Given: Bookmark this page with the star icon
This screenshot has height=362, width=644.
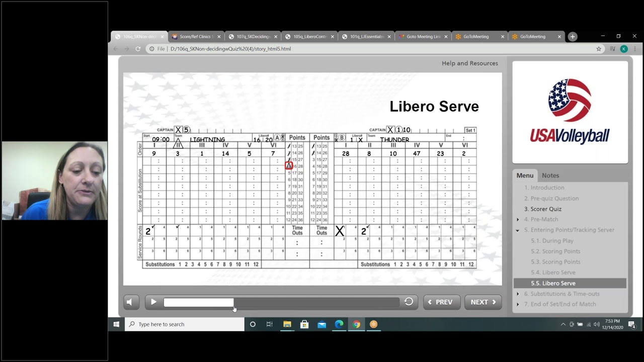Looking at the screenshot, I should point(599,49).
